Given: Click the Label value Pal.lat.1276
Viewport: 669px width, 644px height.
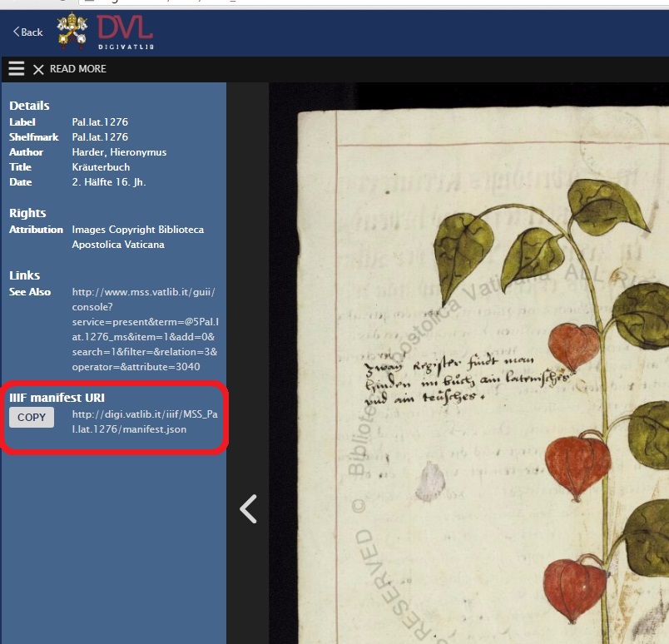Looking at the screenshot, I should tap(100, 122).
